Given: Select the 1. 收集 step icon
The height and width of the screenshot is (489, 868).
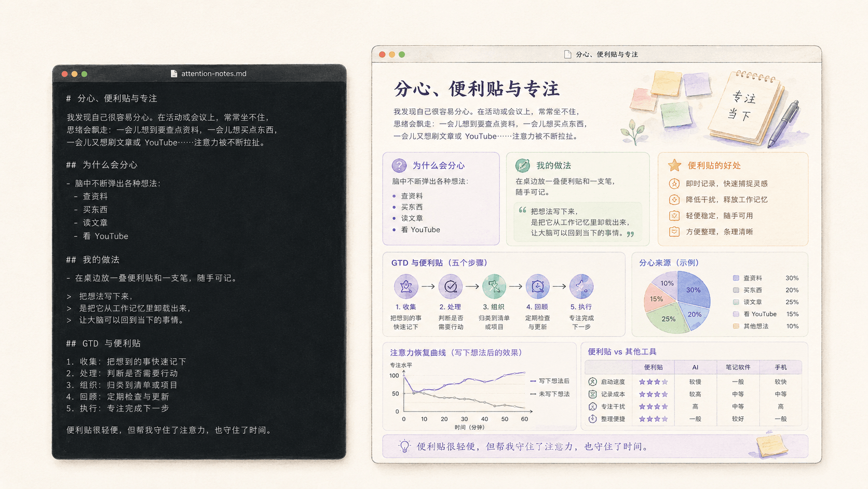Looking at the screenshot, I should click(405, 286).
